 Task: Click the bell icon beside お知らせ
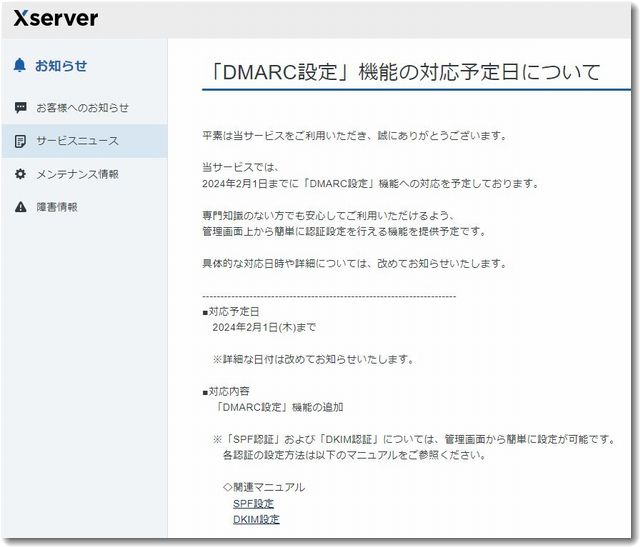20,66
